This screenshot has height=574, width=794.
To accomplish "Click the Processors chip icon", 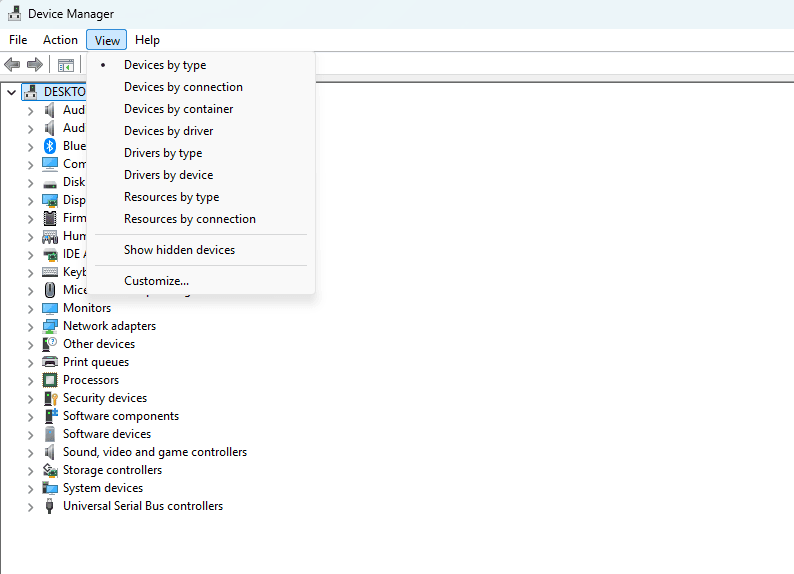I will pos(50,380).
